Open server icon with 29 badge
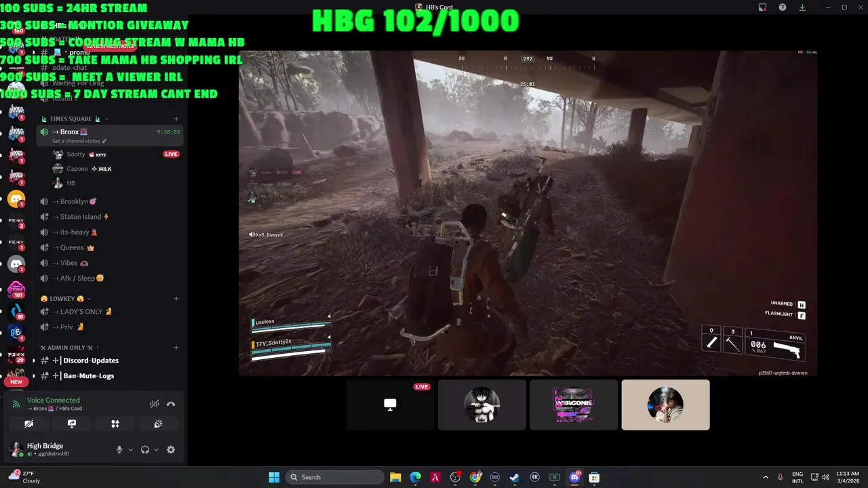The height and width of the screenshot is (488, 868). point(16,355)
